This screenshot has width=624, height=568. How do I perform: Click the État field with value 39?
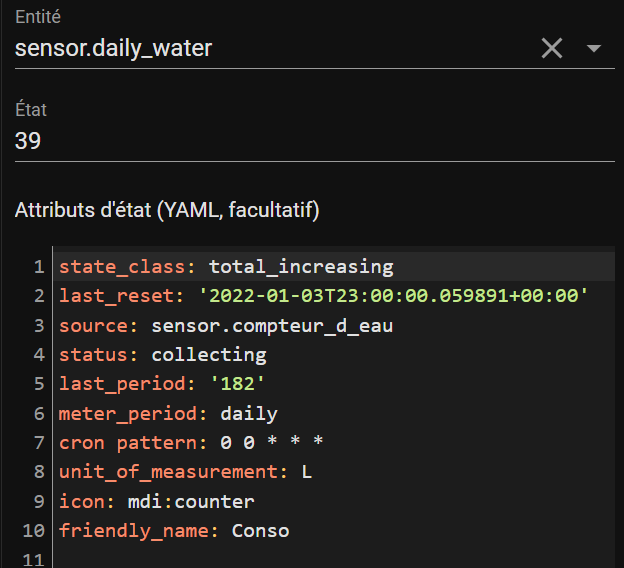tap(314, 141)
